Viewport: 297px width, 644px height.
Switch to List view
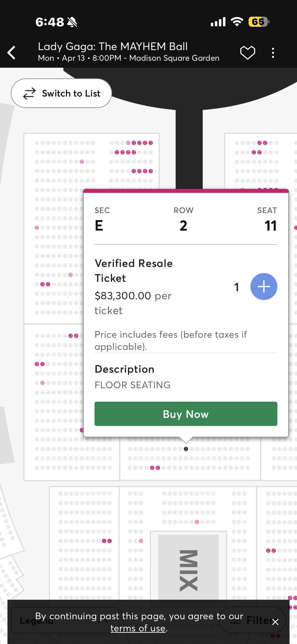click(61, 93)
